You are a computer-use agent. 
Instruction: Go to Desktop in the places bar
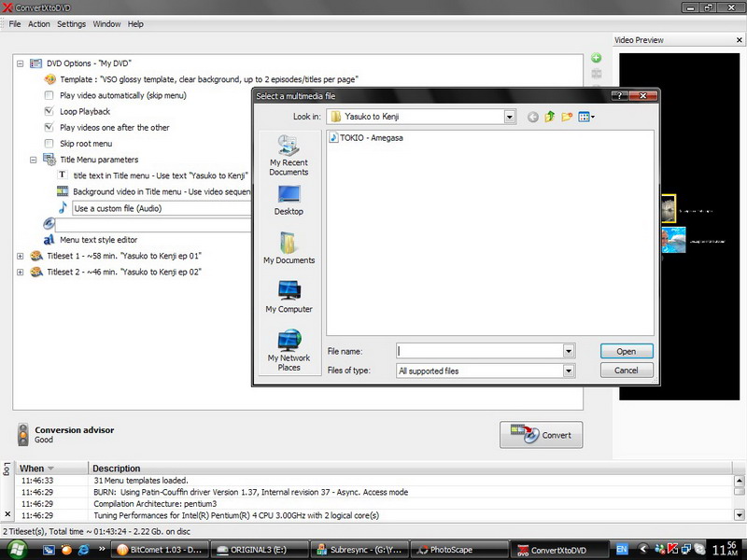tap(289, 200)
